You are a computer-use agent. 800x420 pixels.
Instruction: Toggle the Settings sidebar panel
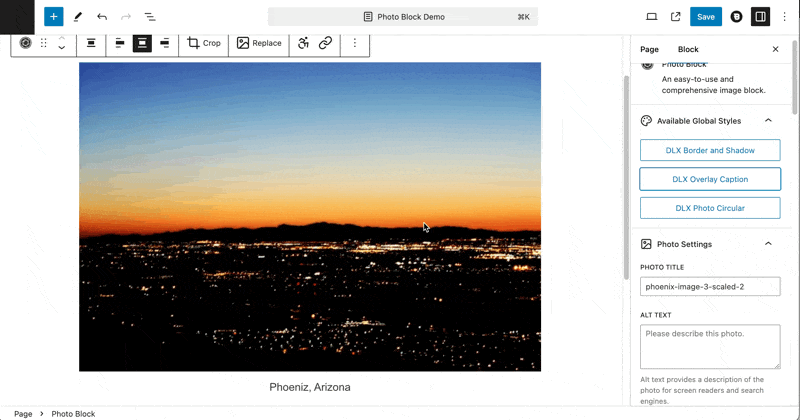(760, 16)
